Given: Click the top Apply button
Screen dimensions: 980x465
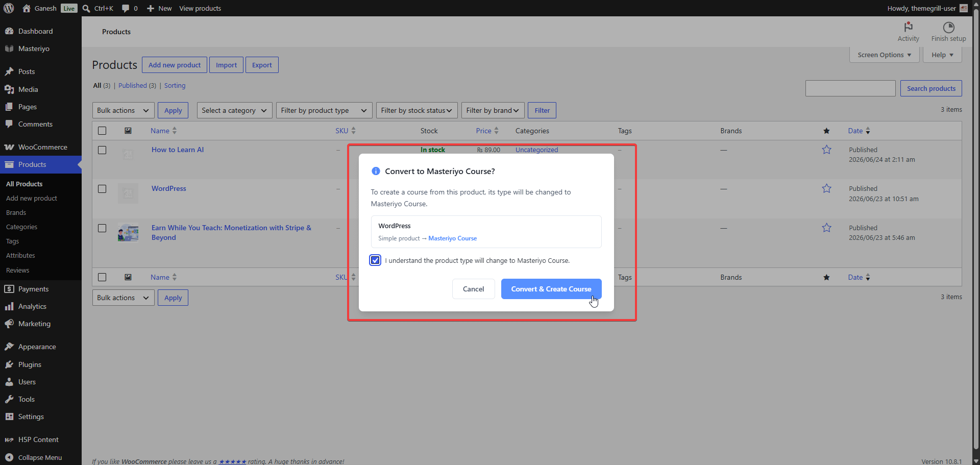Looking at the screenshot, I should click(173, 110).
